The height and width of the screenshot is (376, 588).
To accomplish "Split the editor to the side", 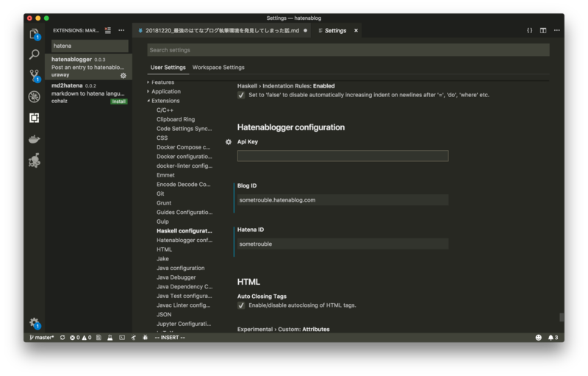I will tap(543, 30).
